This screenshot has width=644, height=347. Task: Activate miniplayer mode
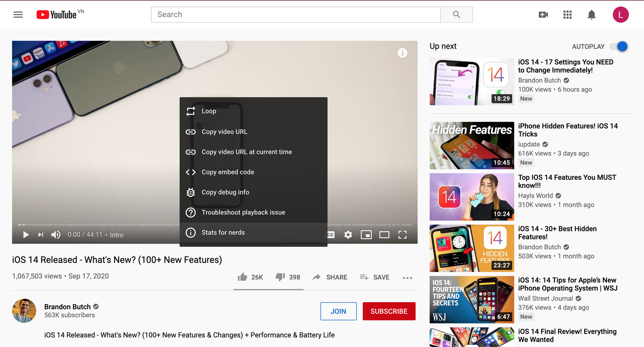pos(367,235)
